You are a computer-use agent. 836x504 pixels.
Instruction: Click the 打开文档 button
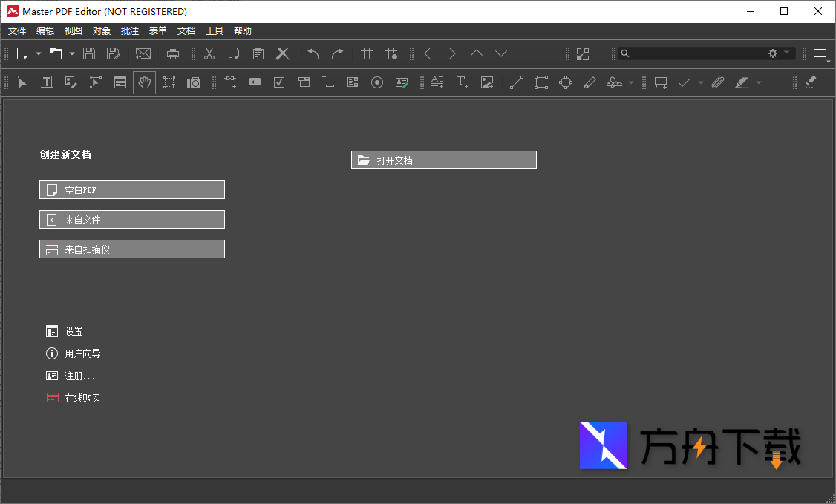click(x=443, y=160)
